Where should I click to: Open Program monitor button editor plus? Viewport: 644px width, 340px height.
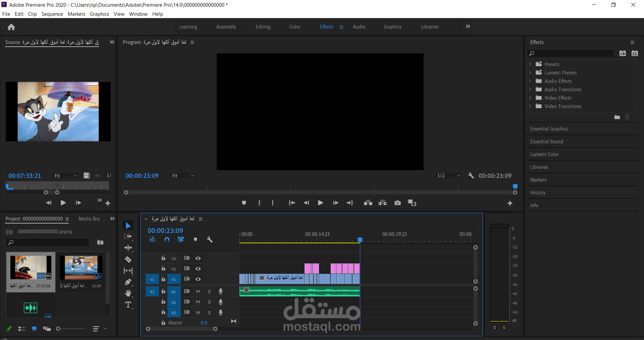[x=510, y=203]
